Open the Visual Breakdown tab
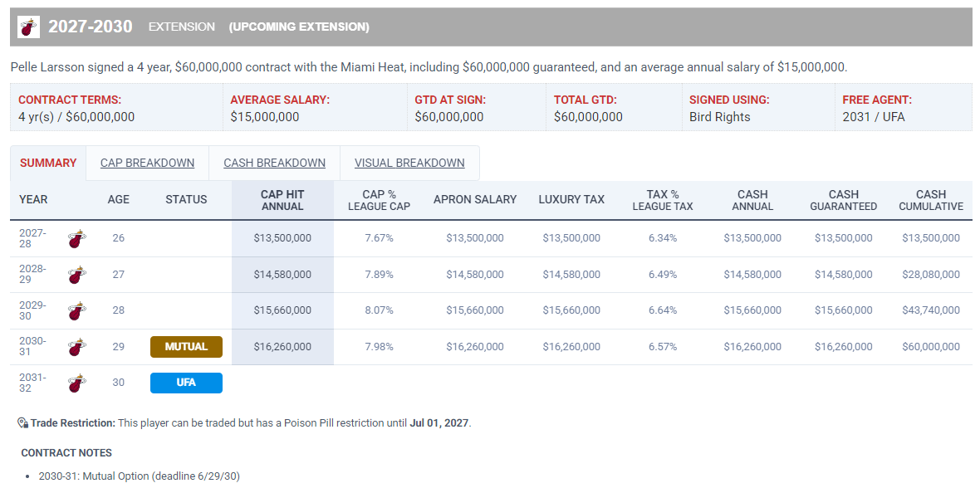The height and width of the screenshot is (493, 980). tap(409, 163)
